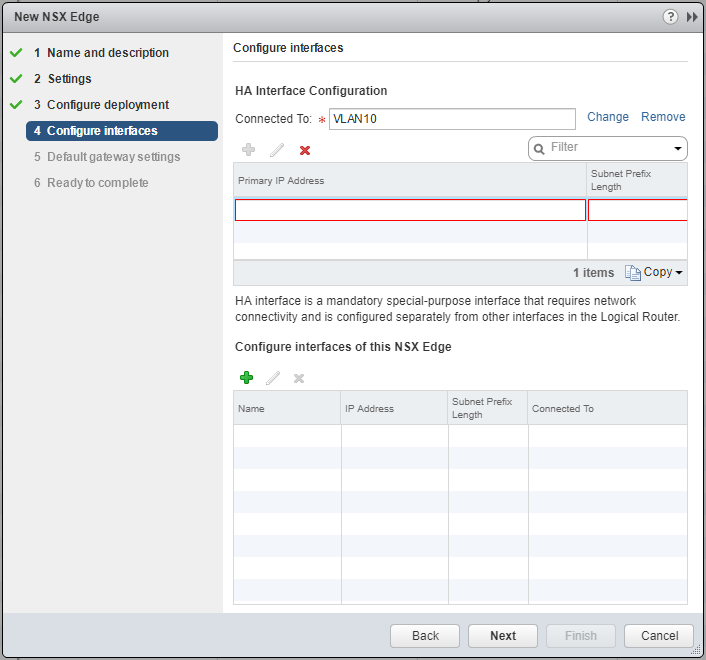Click the green plus icon to add NSX Edge interface
The width and height of the screenshot is (706, 660).
(x=247, y=378)
